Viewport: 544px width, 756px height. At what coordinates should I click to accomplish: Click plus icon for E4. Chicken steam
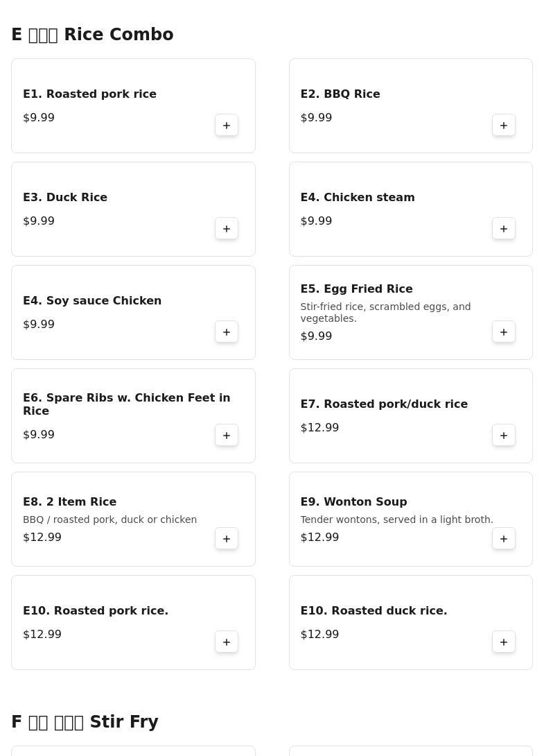(504, 229)
